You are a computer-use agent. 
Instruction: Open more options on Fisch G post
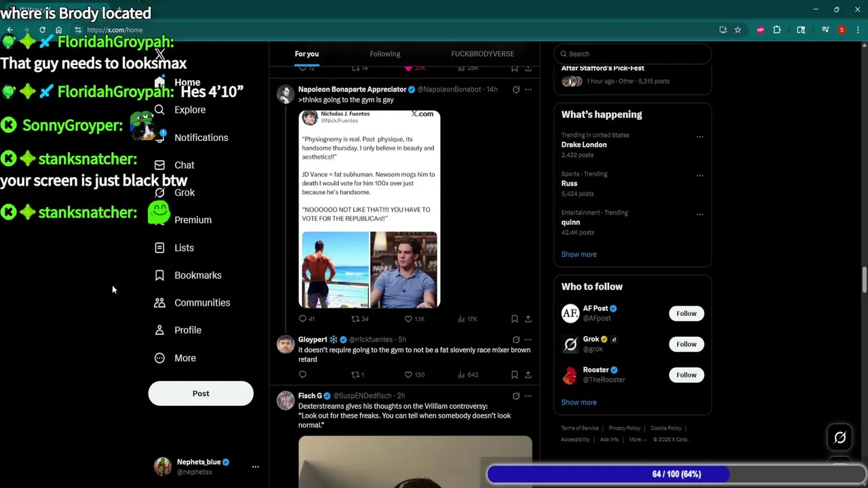[x=528, y=396]
